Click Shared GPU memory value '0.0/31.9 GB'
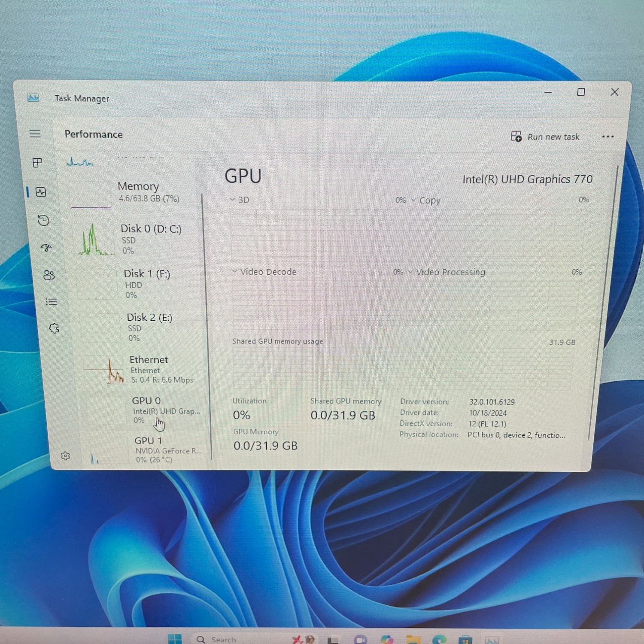The width and height of the screenshot is (644, 644). tap(343, 415)
